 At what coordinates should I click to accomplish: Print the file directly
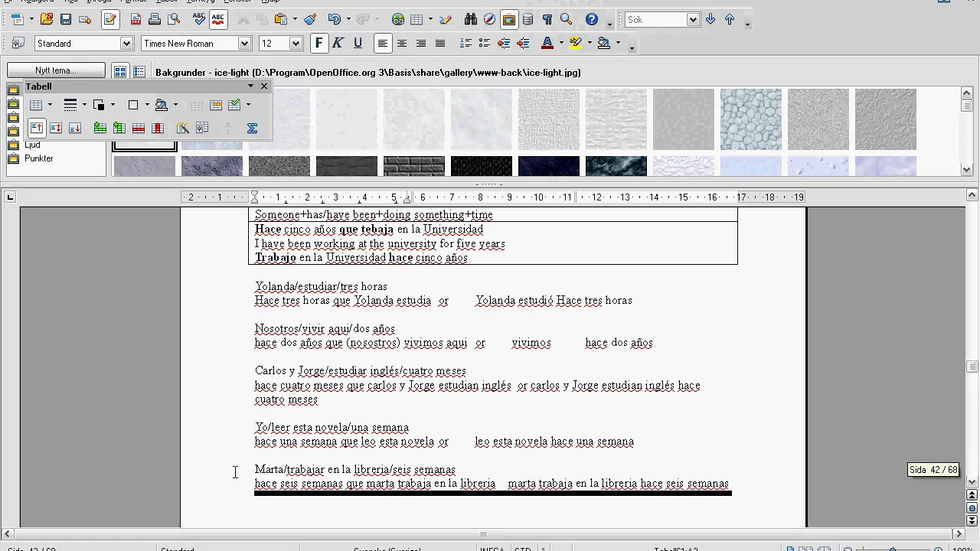[x=155, y=19]
